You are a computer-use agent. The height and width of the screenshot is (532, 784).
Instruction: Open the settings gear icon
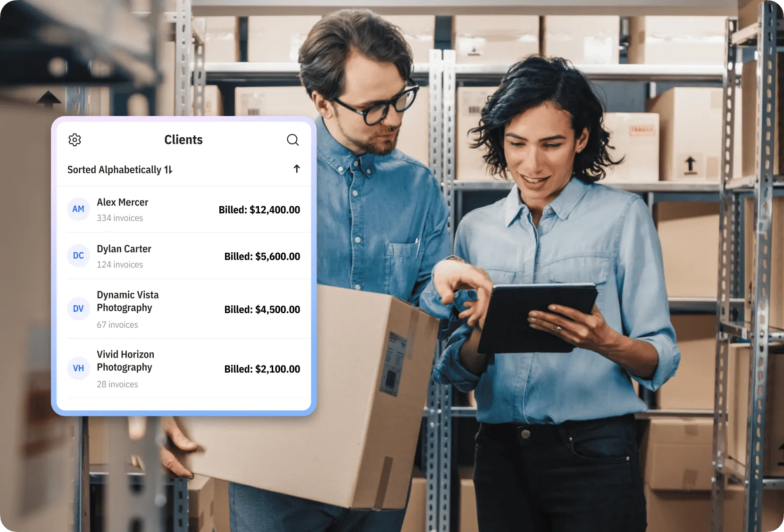point(75,140)
